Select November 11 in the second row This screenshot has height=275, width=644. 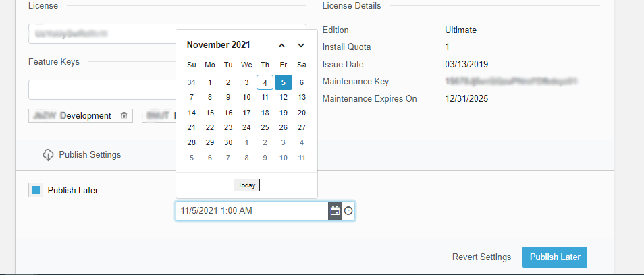click(265, 98)
